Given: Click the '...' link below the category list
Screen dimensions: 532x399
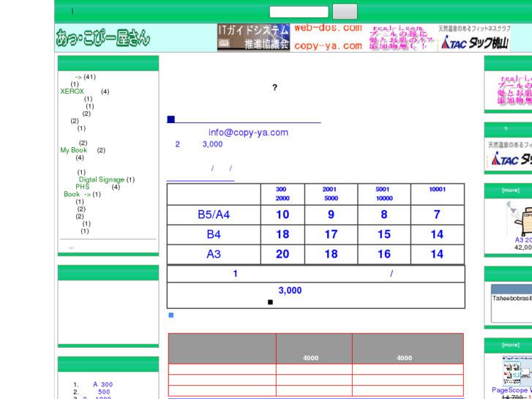Looking at the screenshot, I should coord(71,247).
